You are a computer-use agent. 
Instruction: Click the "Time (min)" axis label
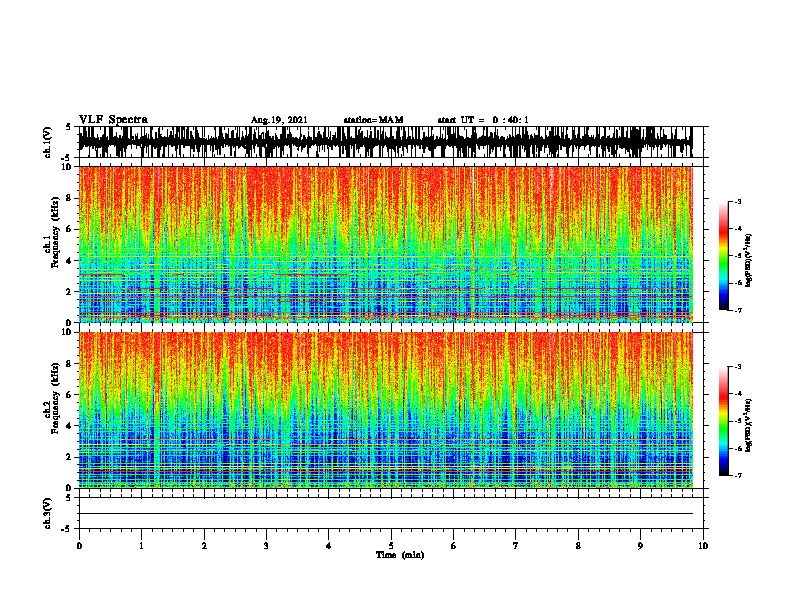point(400,555)
